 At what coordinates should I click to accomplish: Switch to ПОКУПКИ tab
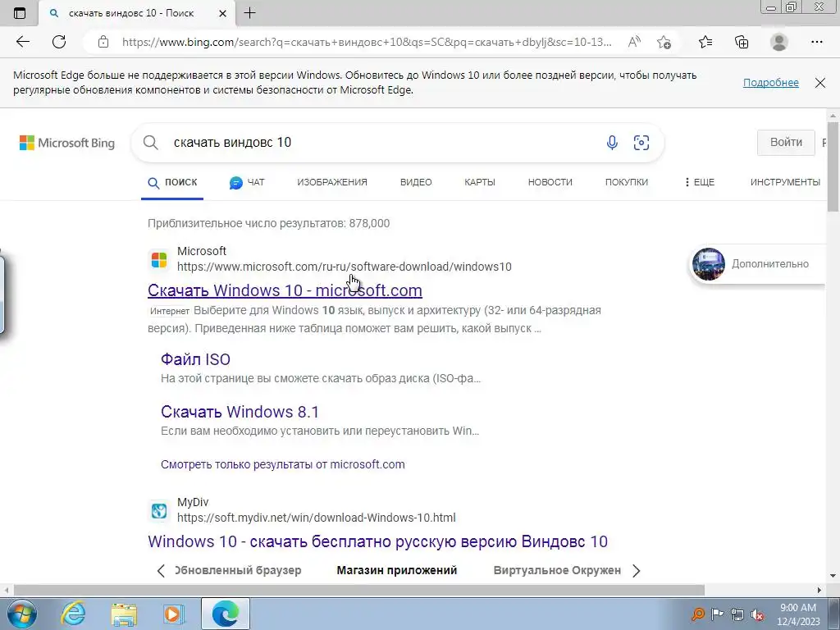pyautogui.click(x=626, y=182)
